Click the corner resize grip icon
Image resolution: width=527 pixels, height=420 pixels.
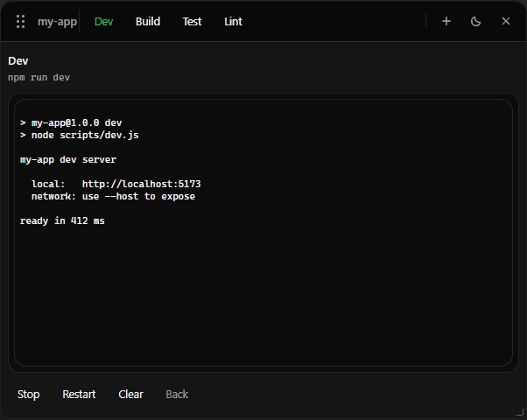520,412
